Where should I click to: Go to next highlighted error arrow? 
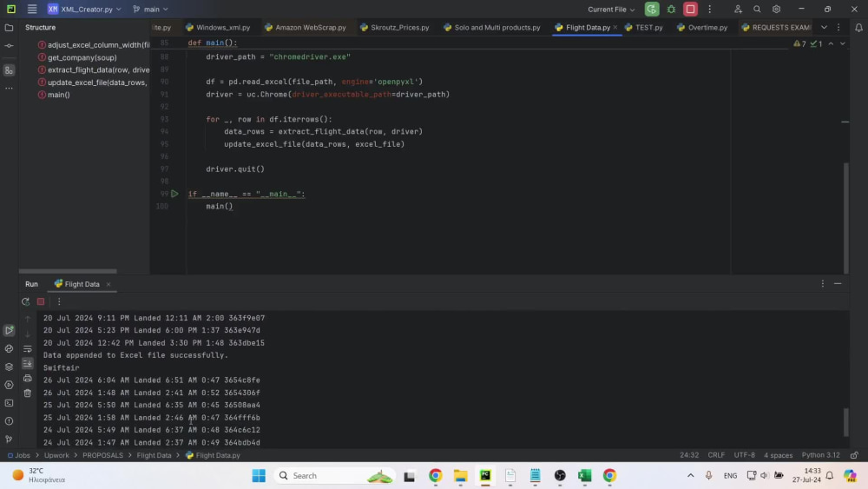coord(843,43)
